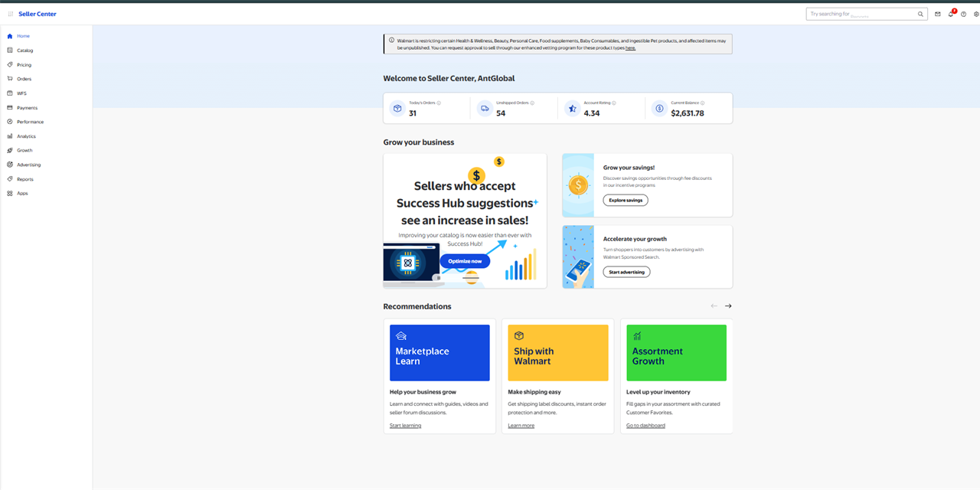
Task: Open the help question mark icon
Action: coord(964,14)
